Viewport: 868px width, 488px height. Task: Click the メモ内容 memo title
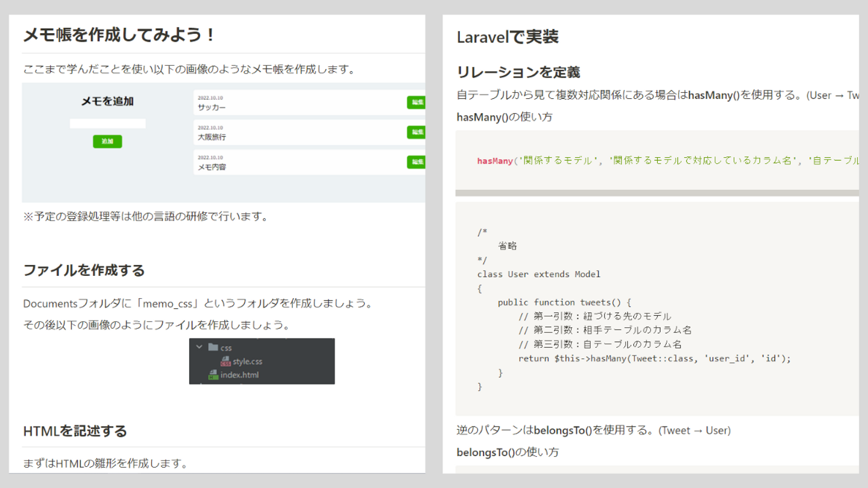[x=212, y=167]
